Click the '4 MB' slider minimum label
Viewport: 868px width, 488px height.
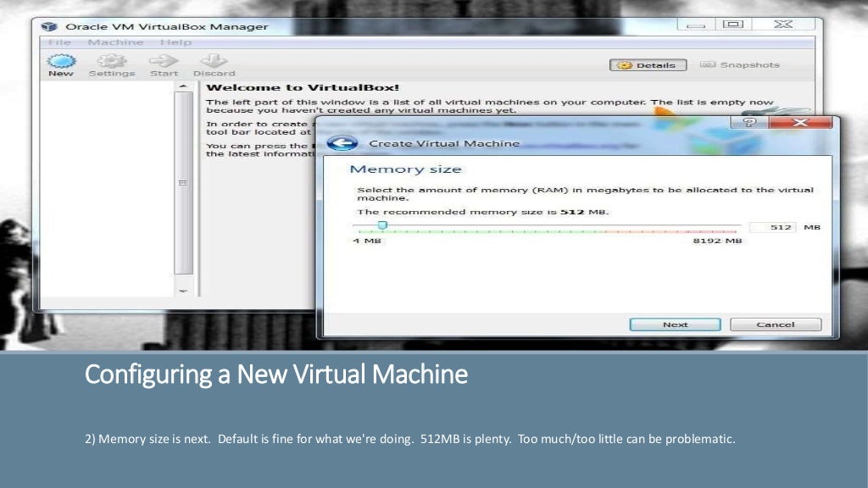366,241
